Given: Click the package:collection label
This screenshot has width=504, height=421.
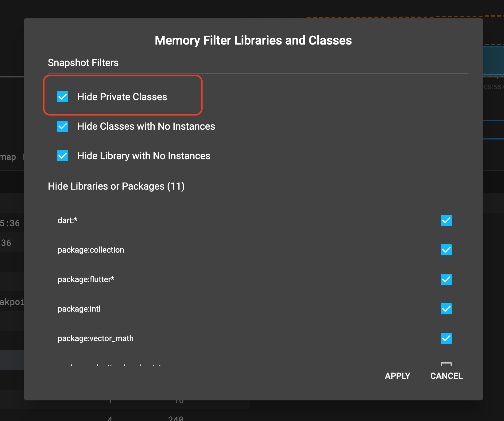Looking at the screenshot, I should click(91, 250).
